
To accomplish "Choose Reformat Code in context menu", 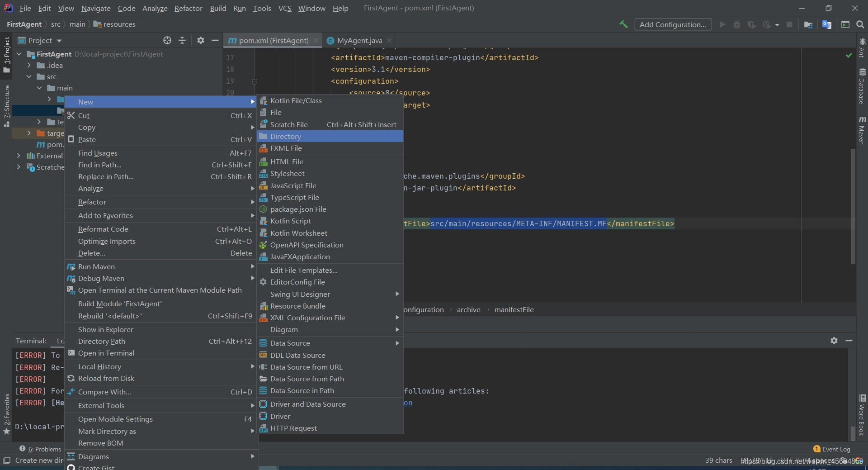I will [x=161, y=229].
